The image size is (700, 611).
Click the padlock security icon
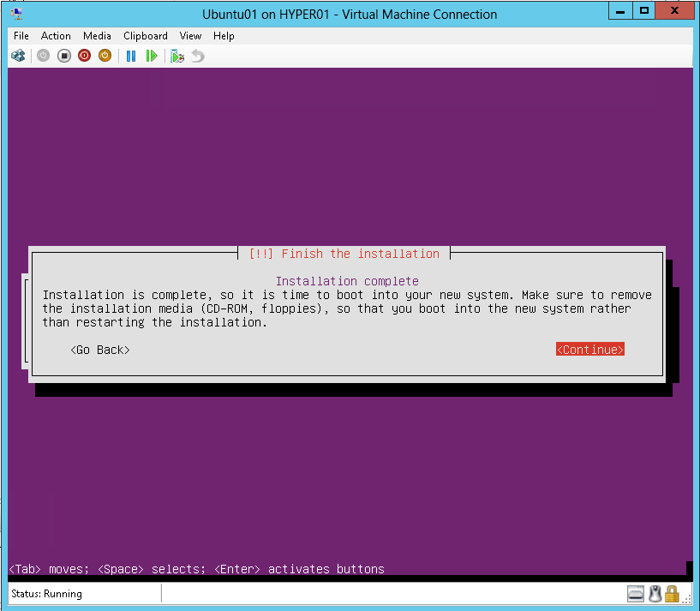point(672,594)
